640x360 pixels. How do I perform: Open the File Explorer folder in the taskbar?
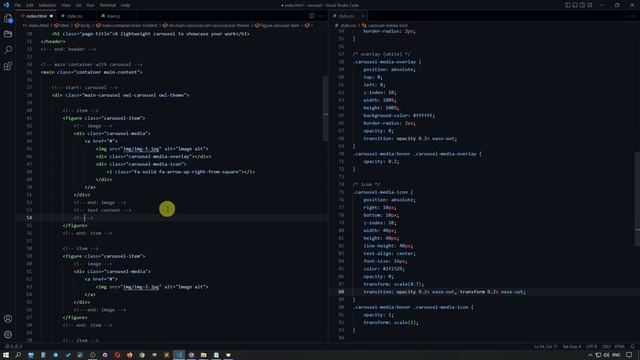[x=203, y=355]
